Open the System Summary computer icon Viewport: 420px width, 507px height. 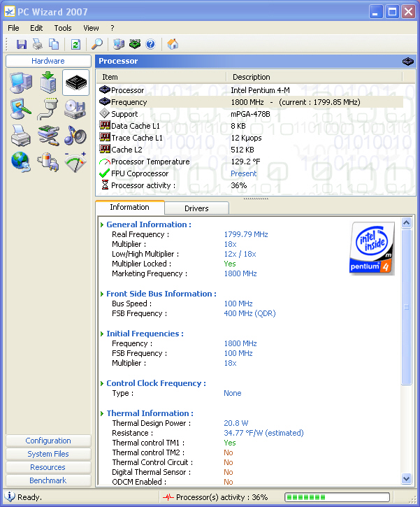pos(21,83)
